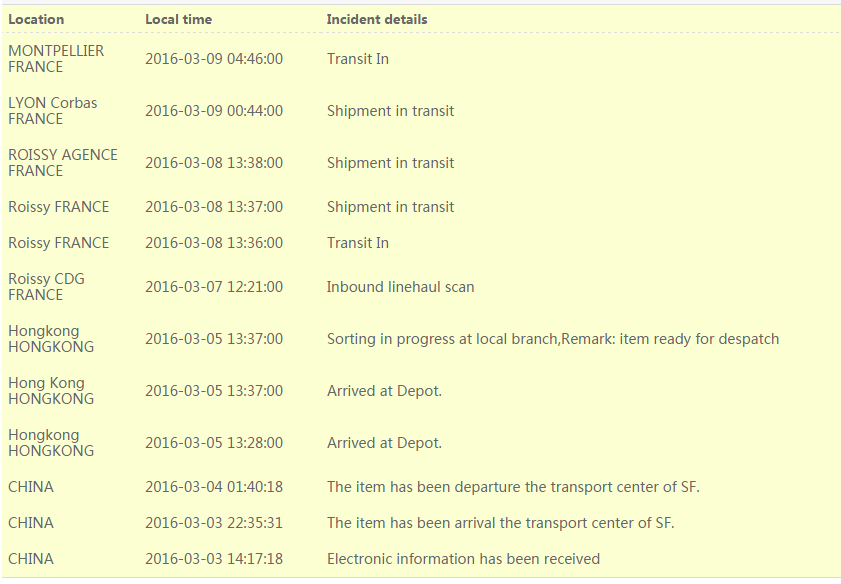The image size is (841, 584).
Task: Click the Hong Kong HONGKONG location with 13:37 Arrived
Action: point(51,390)
